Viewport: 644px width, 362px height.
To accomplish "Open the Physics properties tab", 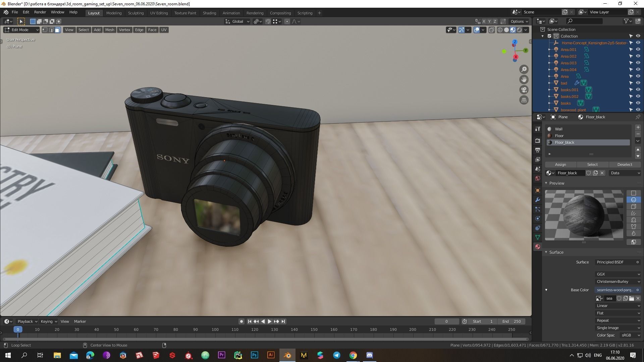I will 538,219.
